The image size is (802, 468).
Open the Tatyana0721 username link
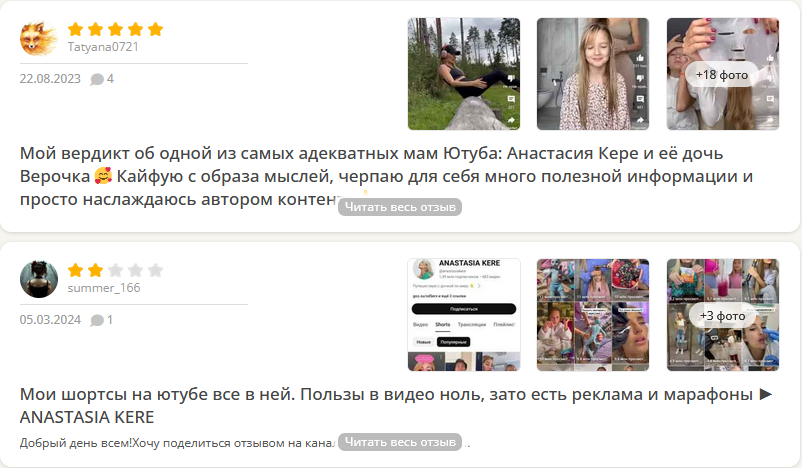coord(103,47)
